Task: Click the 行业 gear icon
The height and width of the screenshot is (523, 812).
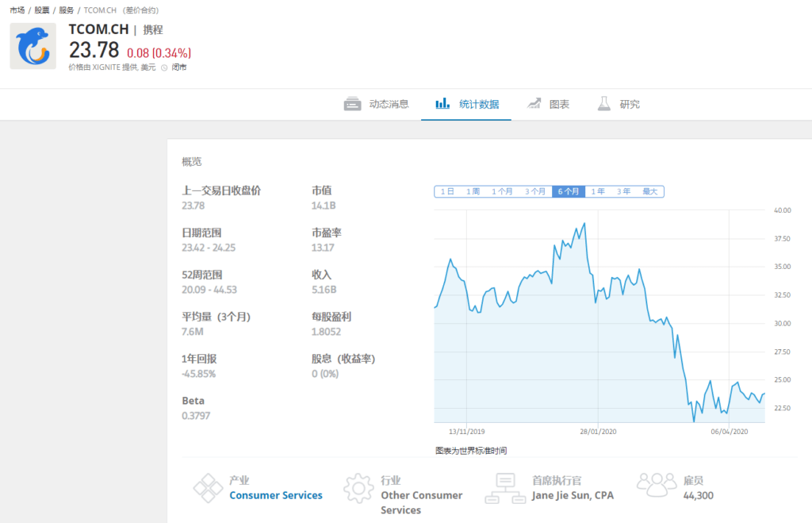Action: point(358,488)
